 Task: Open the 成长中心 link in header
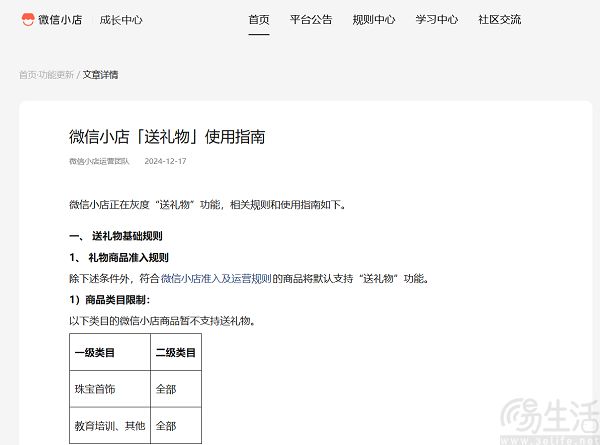[121, 20]
